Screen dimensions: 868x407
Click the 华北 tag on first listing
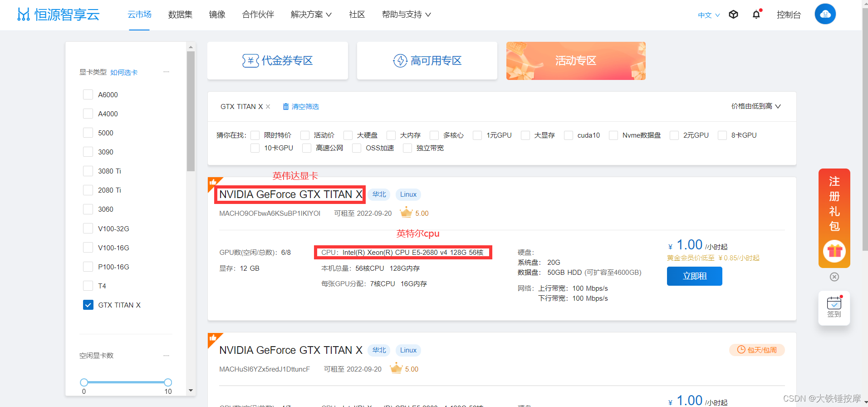pyautogui.click(x=379, y=194)
